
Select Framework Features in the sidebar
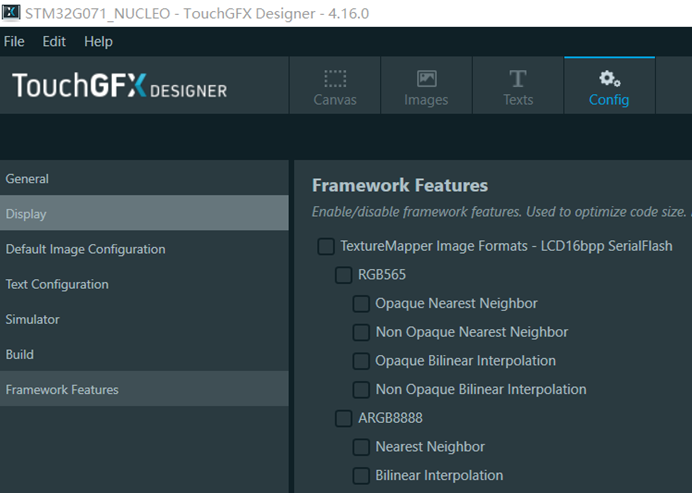pyautogui.click(x=144, y=389)
